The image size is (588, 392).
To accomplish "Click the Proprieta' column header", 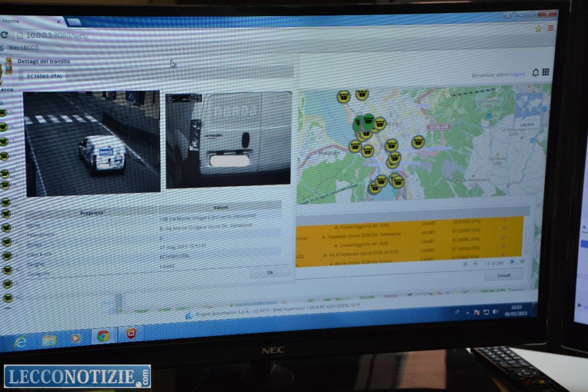I will click(92, 213).
